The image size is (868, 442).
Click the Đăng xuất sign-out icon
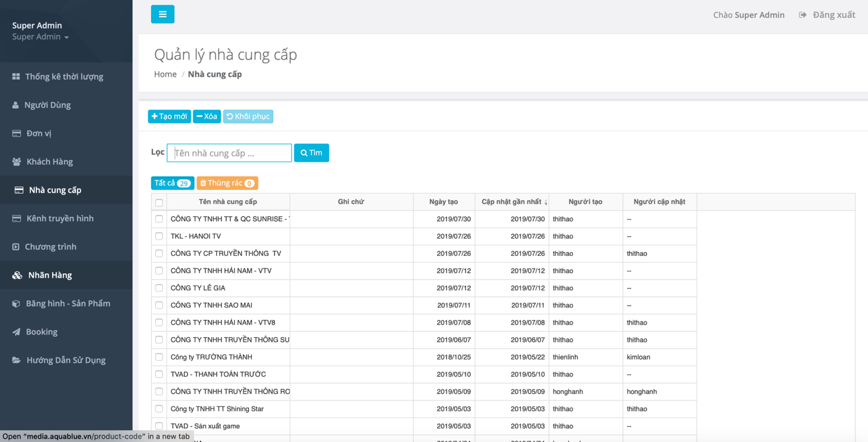tap(802, 15)
